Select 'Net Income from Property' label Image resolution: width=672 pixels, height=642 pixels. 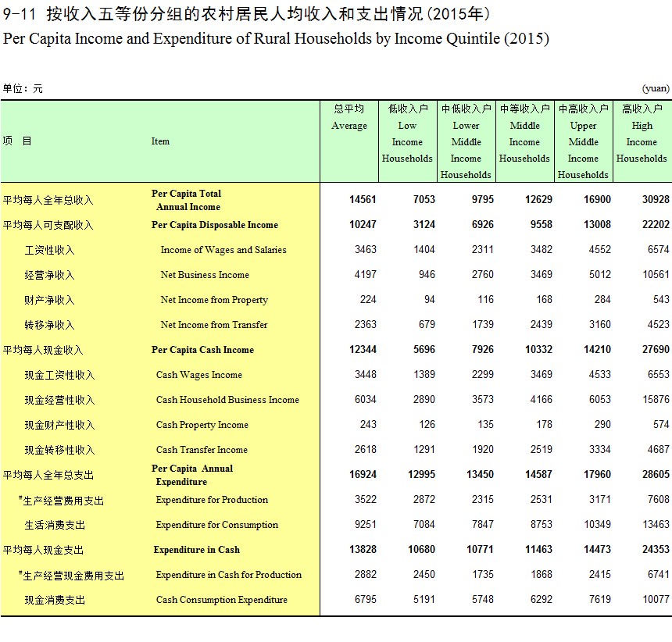(214, 300)
